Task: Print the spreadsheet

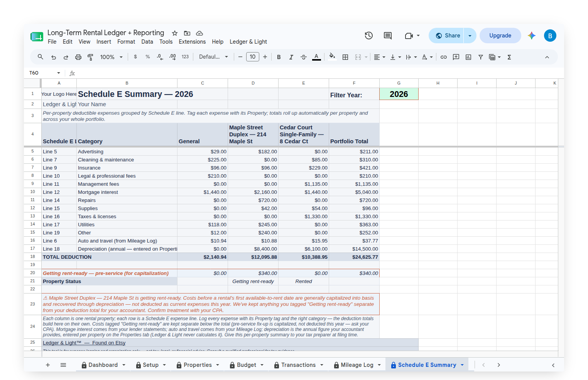Action: point(78,57)
